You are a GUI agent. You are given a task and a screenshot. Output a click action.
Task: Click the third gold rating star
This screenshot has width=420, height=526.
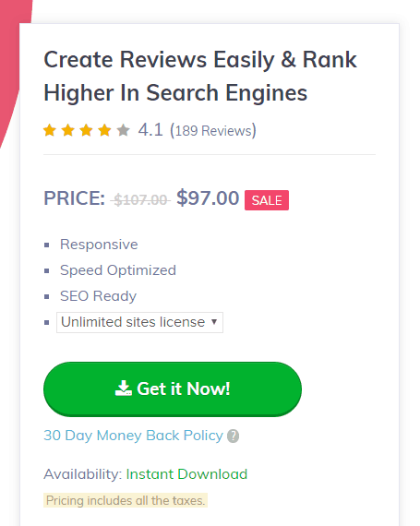coord(86,130)
